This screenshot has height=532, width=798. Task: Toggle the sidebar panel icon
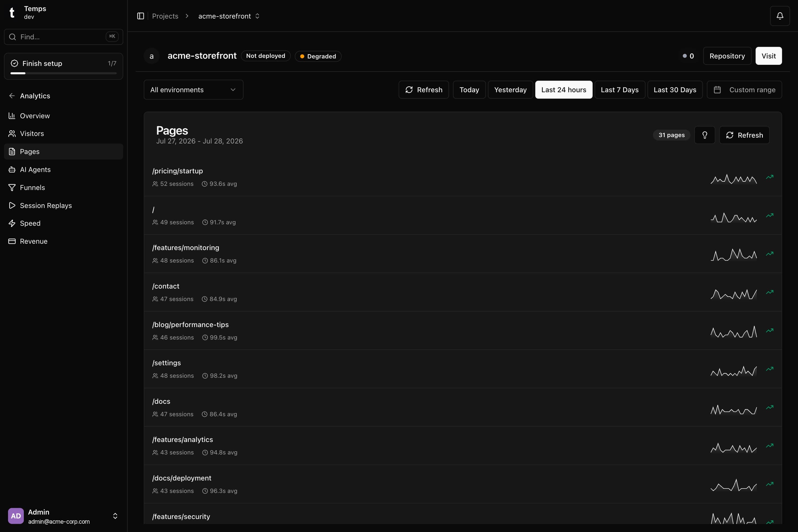click(140, 16)
